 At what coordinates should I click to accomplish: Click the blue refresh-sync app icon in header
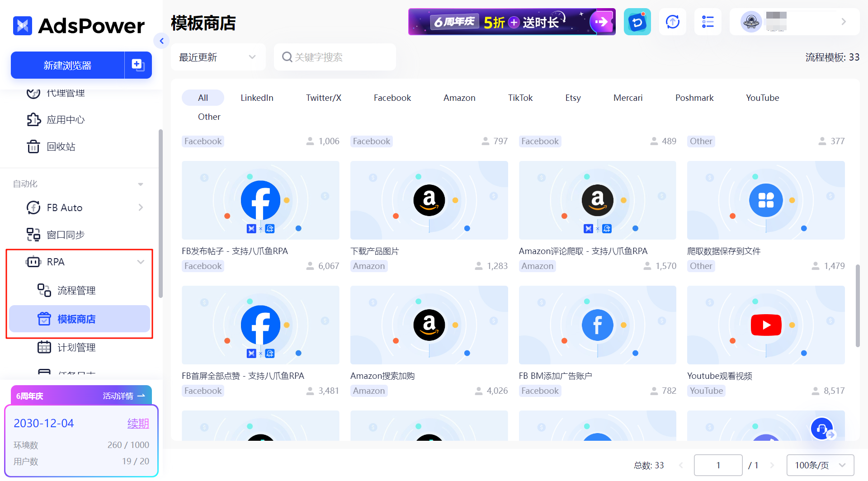(637, 22)
